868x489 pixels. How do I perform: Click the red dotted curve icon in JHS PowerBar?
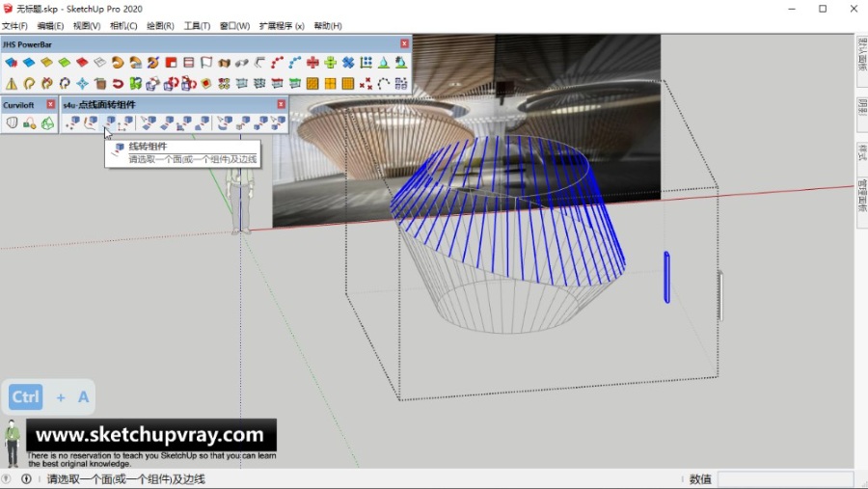click(277, 63)
